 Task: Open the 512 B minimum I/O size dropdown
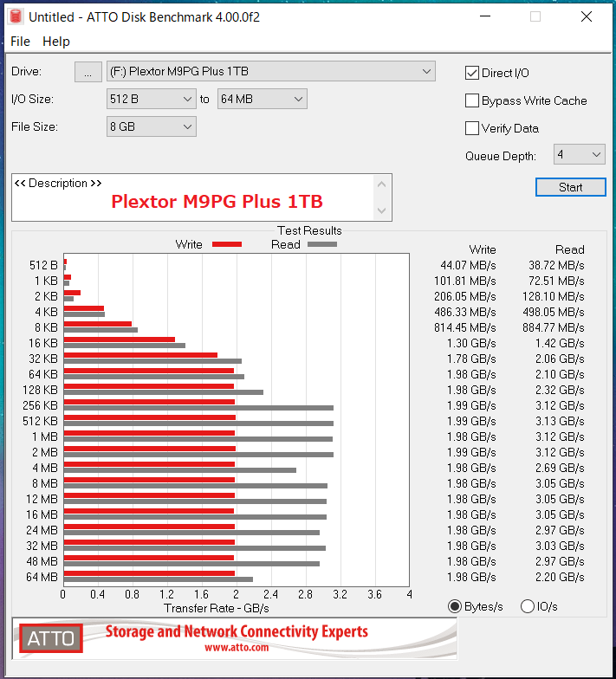pos(151,99)
